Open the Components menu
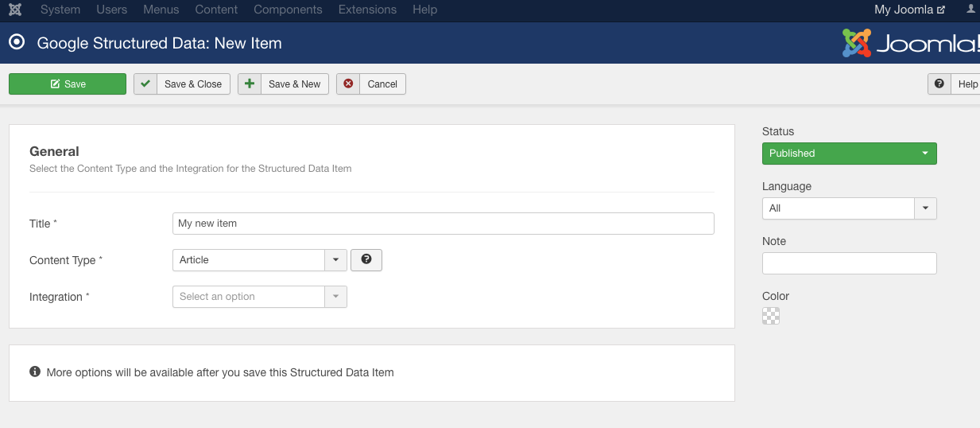Viewport: 980px width, 428px height. click(288, 10)
